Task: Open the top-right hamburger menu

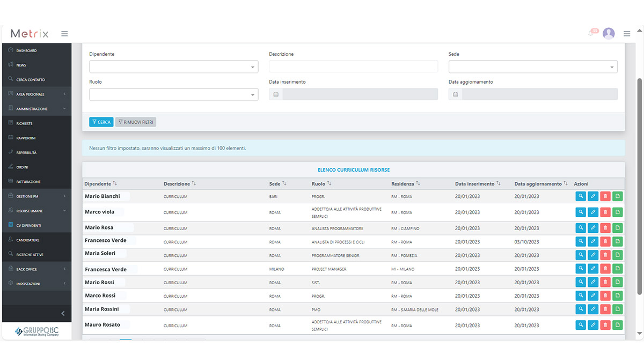Action: [x=627, y=34]
